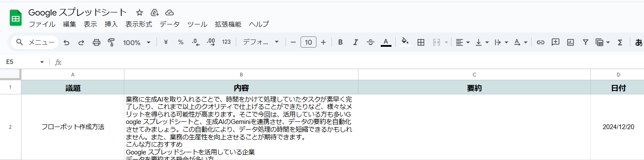Open vertical align dropdown
644x160 pixels.
point(482,42)
